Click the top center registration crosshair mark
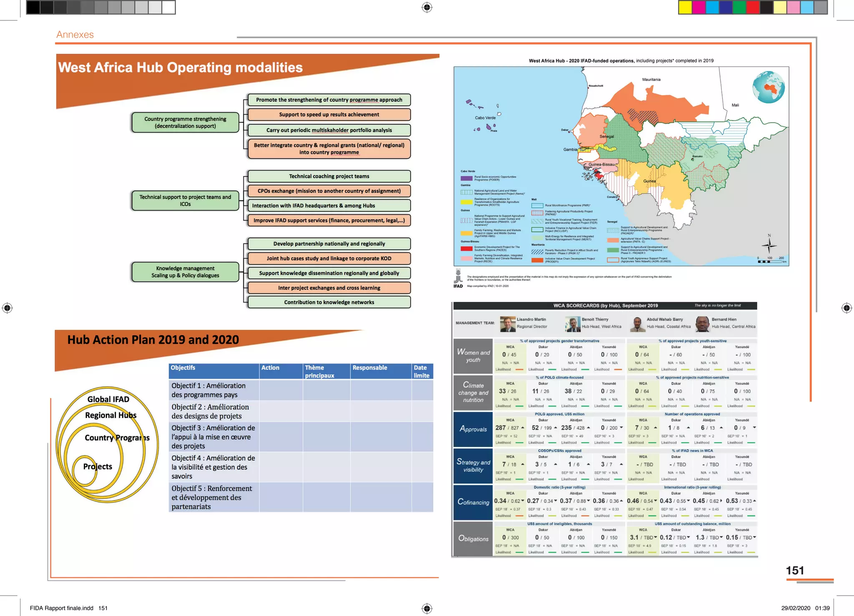 (427, 8)
